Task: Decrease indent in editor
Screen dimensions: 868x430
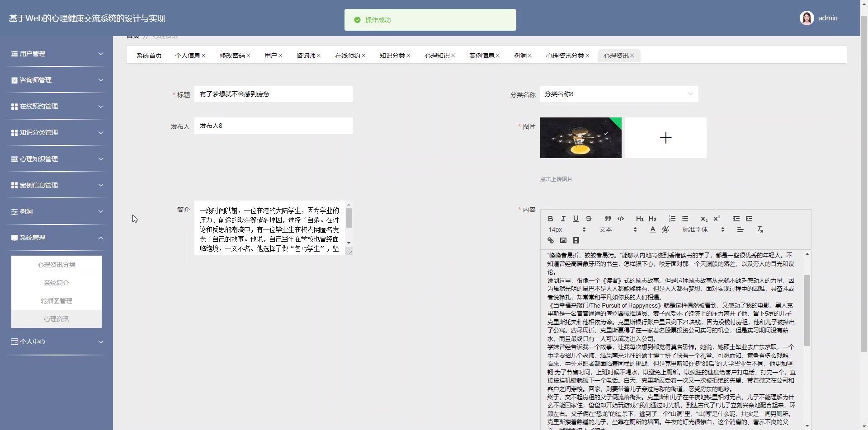Action: (736, 219)
